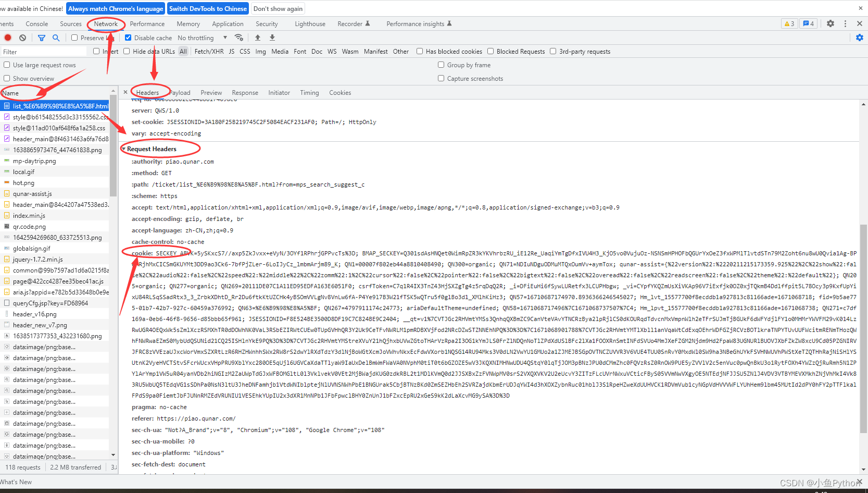Open DevTools settings gear
This screenshot has height=493, width=868.
point(831,23)
